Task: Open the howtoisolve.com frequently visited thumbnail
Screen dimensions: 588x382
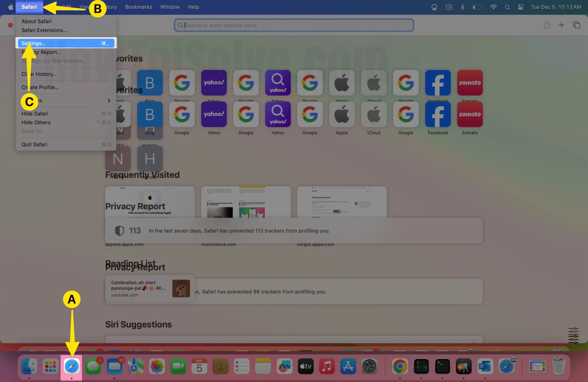Action: (x=246, y=202)
